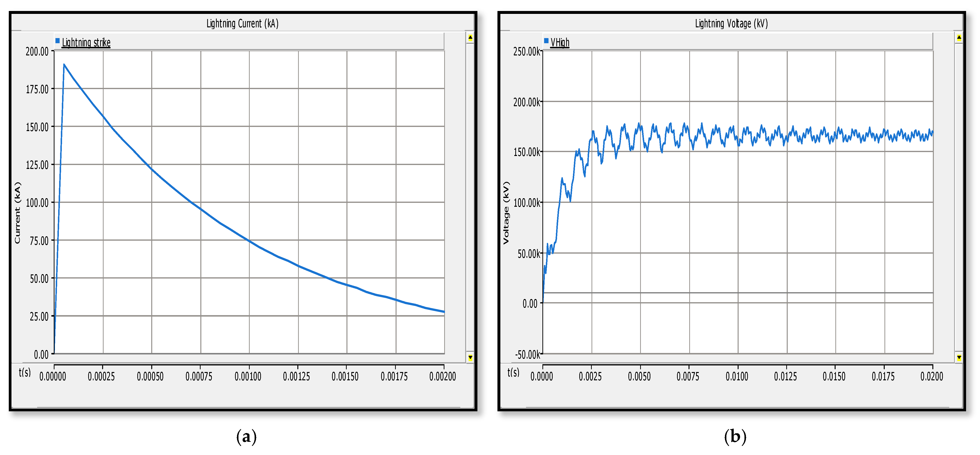Click the t(s) label under the current graph
The image size is (980, 455).
tap(25, 372)
